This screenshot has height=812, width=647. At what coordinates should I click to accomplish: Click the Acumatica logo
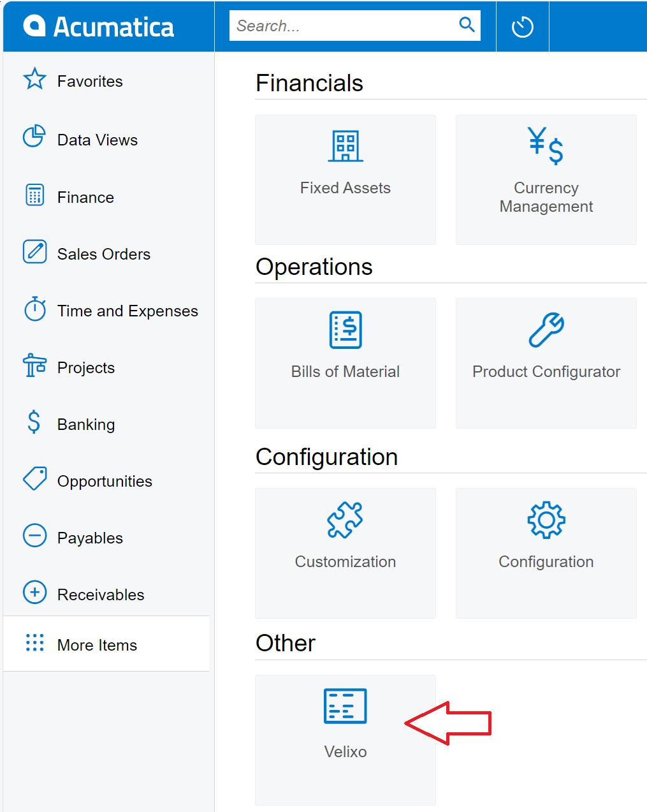99,27
